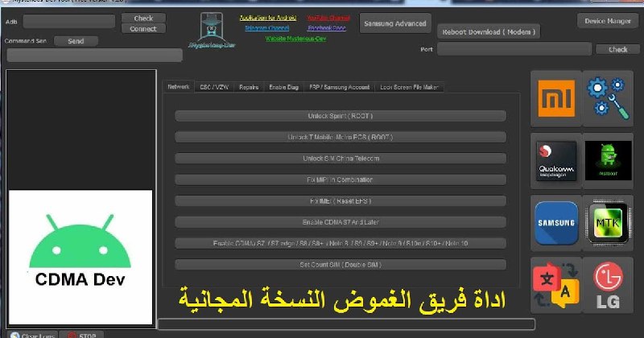
Task: Open the Facebook Page link
Action: [x=327, y=28]
